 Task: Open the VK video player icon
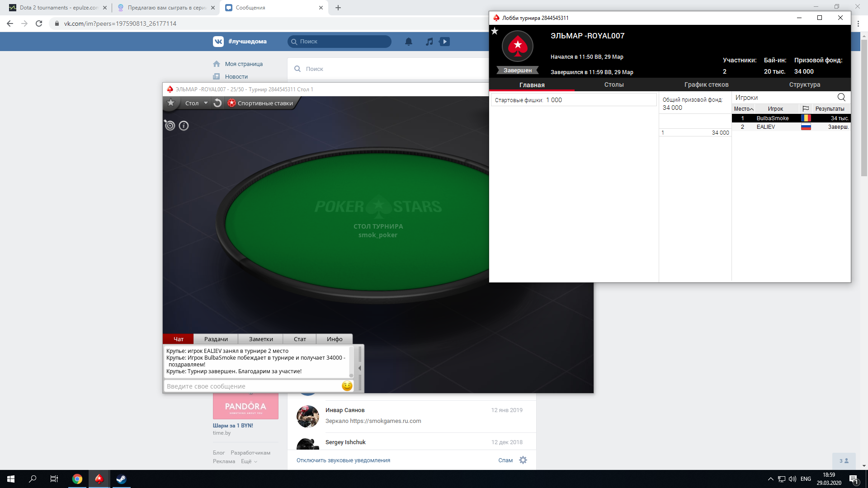pyautogui.click(x=444, y=42)
